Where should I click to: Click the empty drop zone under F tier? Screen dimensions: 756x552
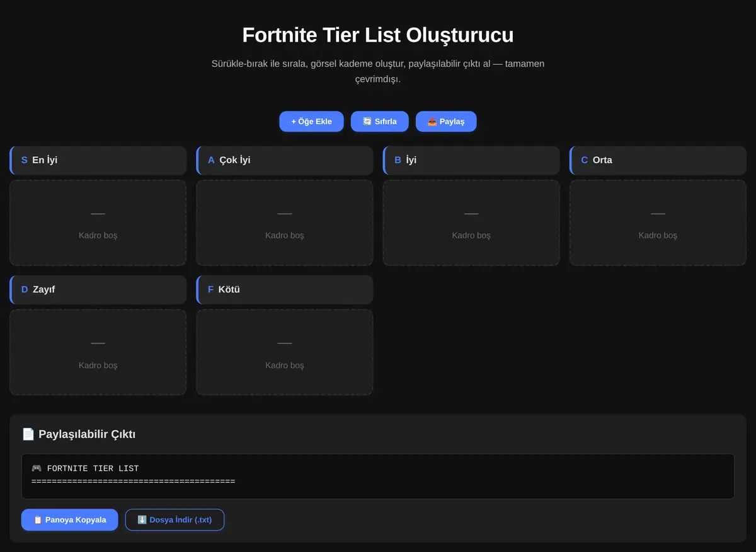pyautogui.click(x=285, y=352)
